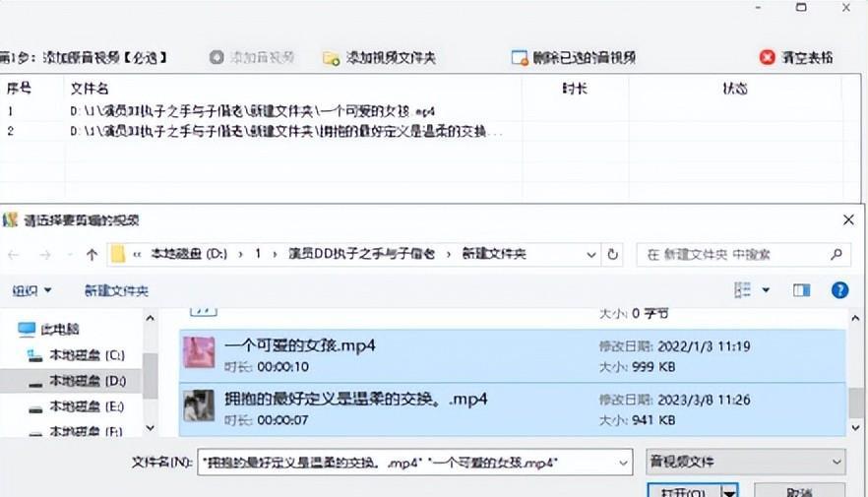Select file 拥抱的最好定义是温柔的交换。.mp4
The height and width of the screenshot is (497, 868).
pos(512,409)
